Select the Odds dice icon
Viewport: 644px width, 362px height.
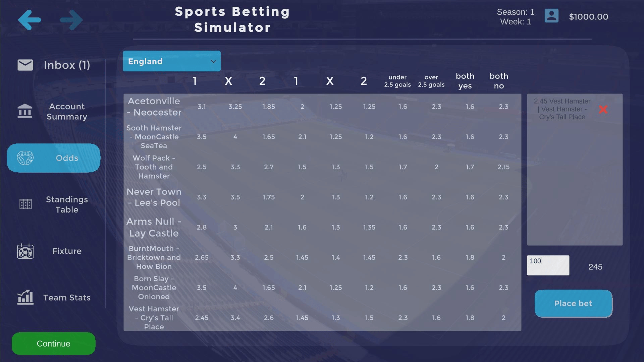pos(25,158)
